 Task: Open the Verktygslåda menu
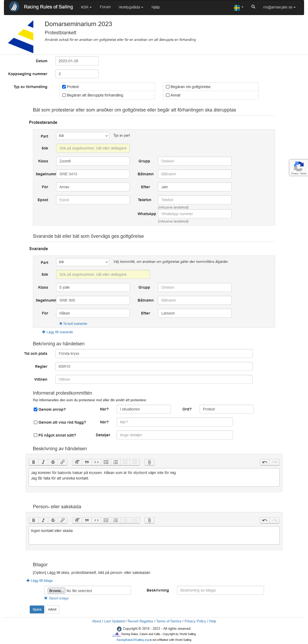click(x=131, y=7)
